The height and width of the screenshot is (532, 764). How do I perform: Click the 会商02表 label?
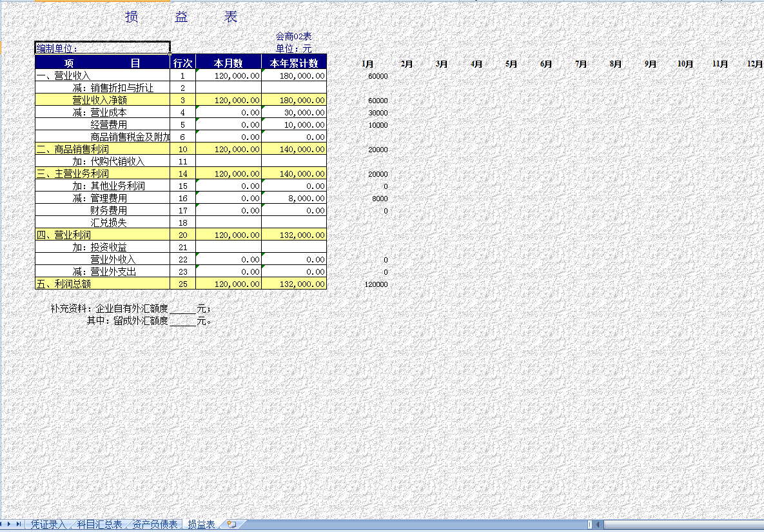click(x=293, y=36)
